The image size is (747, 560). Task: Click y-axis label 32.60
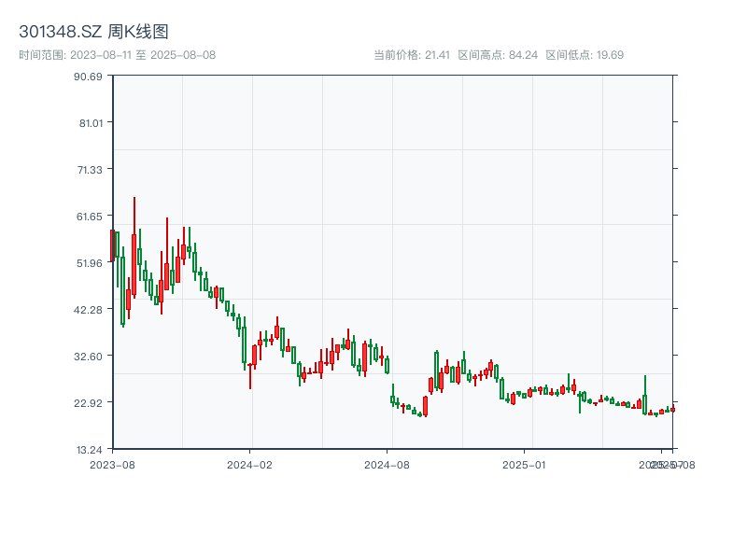coord(88,357)
